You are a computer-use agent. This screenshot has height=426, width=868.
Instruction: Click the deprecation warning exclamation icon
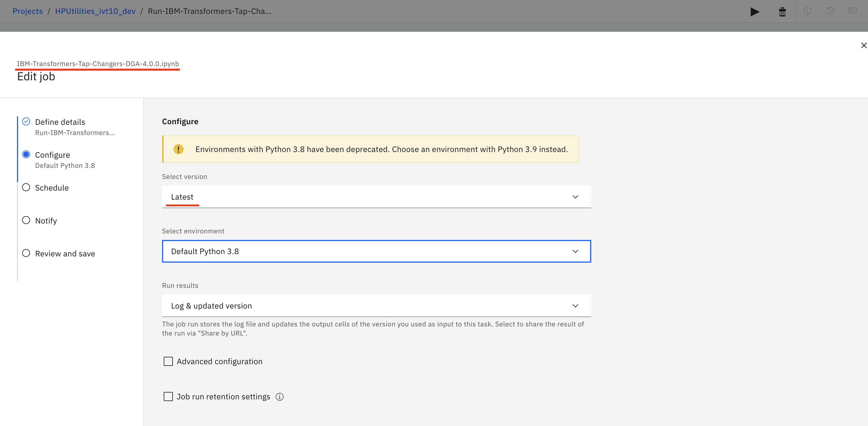point(178,149)
